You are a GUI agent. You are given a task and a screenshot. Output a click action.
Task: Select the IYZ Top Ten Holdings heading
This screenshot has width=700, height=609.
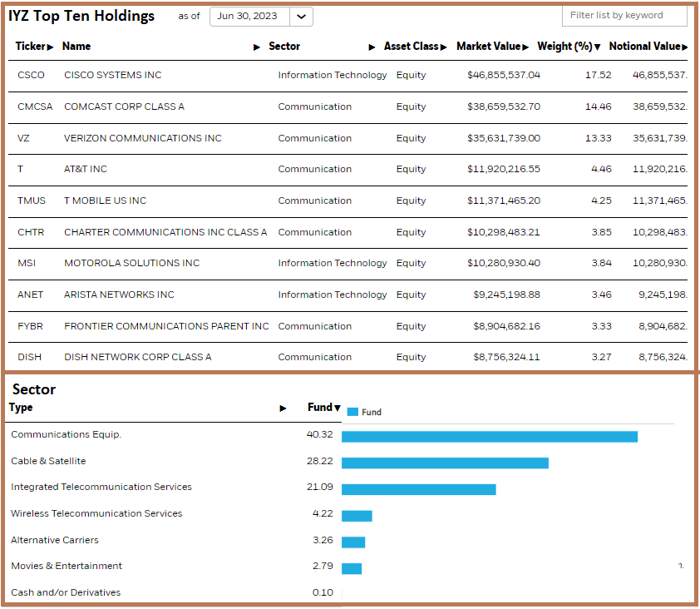point(83,15)
